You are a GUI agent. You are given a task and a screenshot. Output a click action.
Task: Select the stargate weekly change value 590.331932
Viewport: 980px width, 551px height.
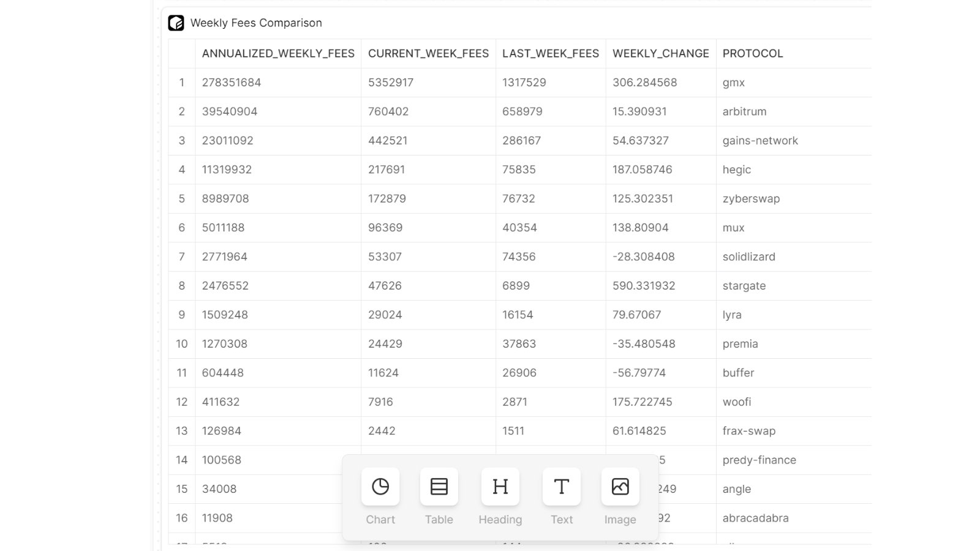pos(644,286)
